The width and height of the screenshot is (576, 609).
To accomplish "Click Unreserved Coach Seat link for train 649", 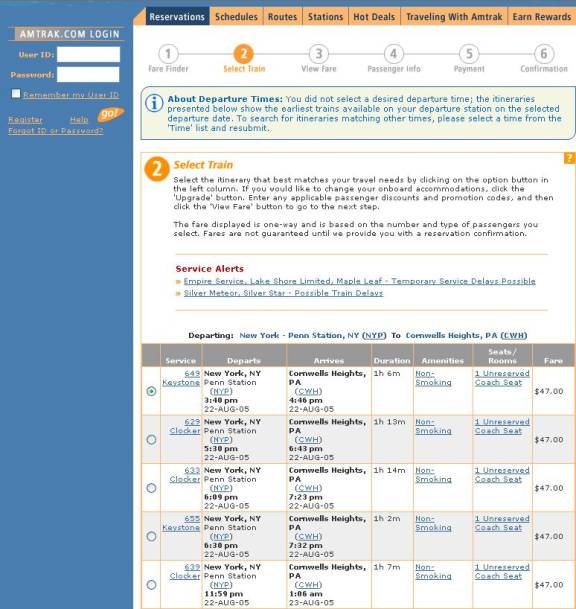I will click(502, 378).
